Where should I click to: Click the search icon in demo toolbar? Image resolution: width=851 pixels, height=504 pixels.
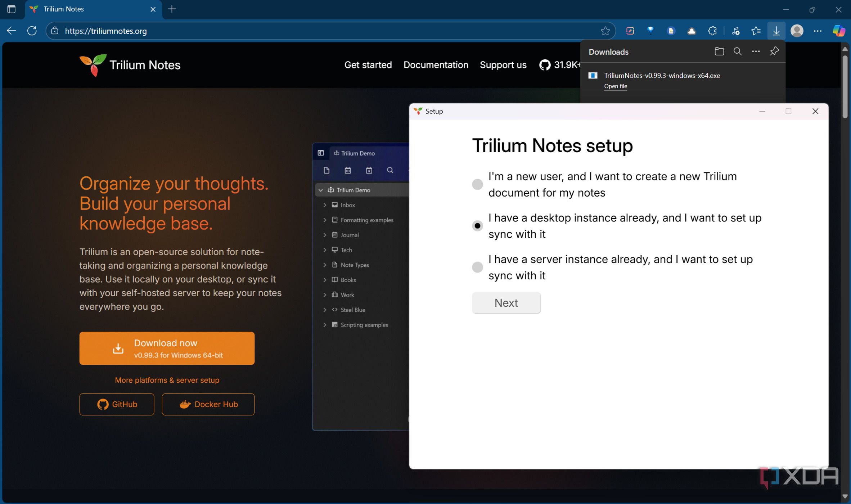(x=390, y=170)
